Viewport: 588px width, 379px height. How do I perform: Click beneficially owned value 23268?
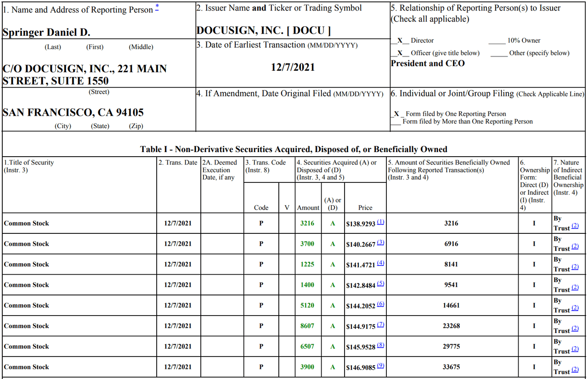coord(451,326)
